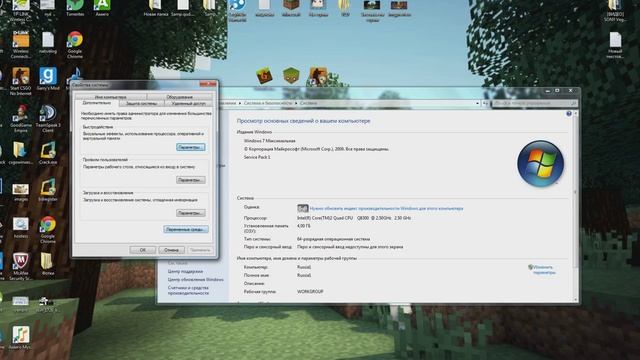Click Система и безопасность breadcrumb

click(x=268, y=103)
